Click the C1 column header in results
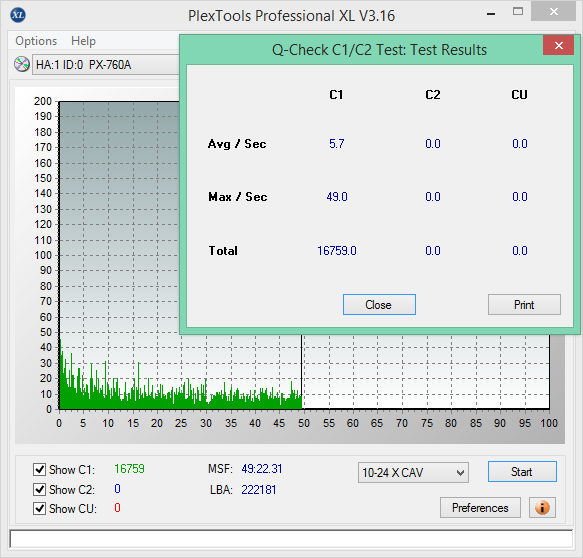 click(336, 94)
